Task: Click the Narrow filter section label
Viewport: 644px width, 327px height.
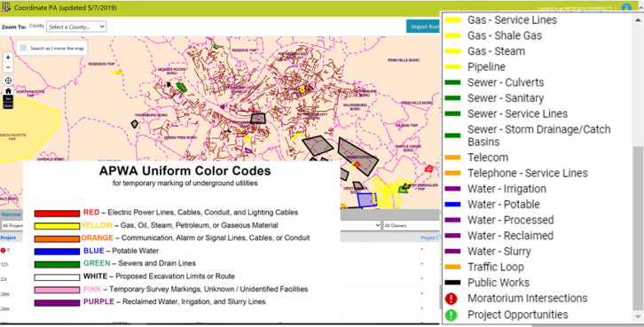Action: click(12, 214)
